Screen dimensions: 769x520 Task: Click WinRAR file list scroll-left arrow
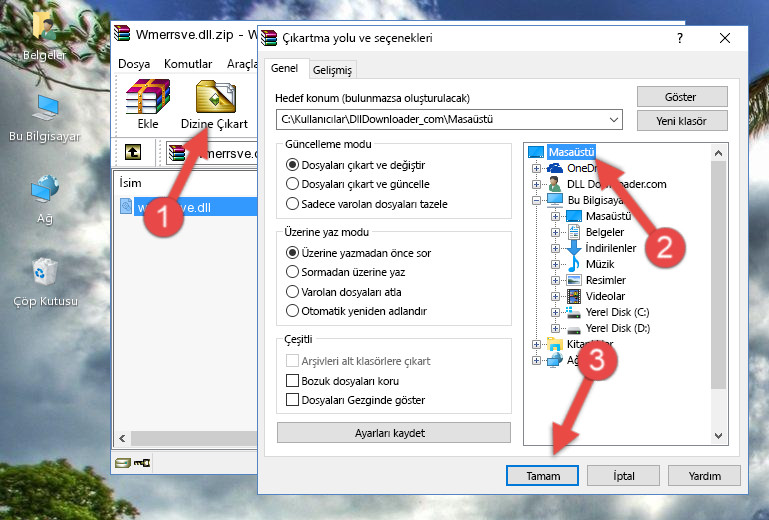123,439
